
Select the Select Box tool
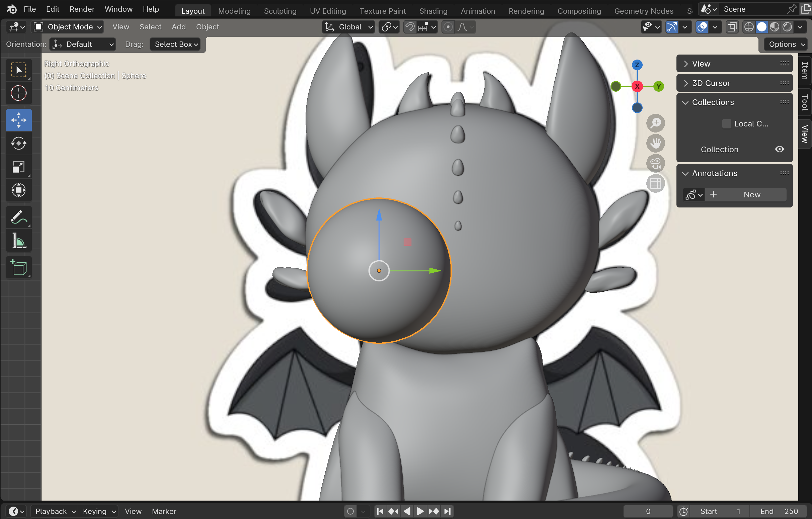click(x=19, y=70)
